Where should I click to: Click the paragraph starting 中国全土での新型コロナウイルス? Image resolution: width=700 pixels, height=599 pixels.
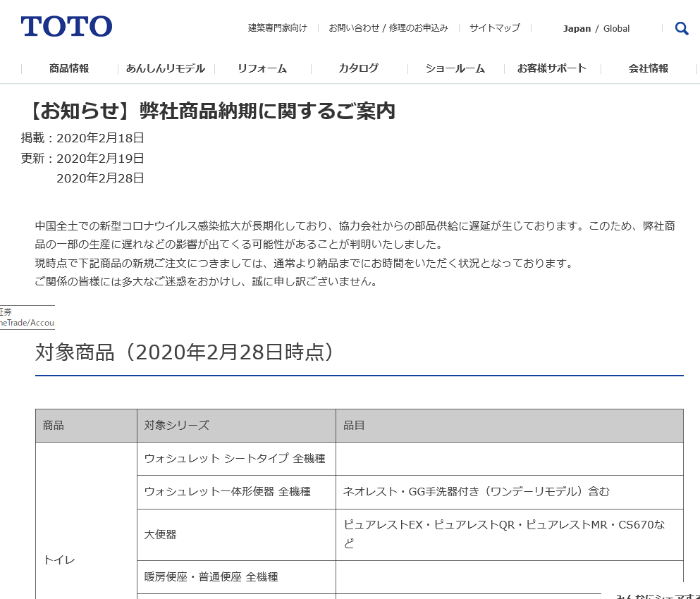pyautogui.click(x=355, y=235)
